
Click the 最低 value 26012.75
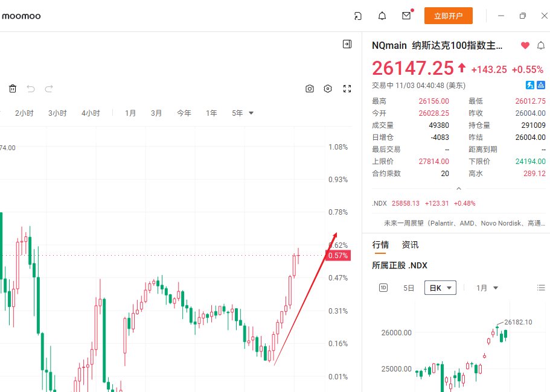point(530,101)
